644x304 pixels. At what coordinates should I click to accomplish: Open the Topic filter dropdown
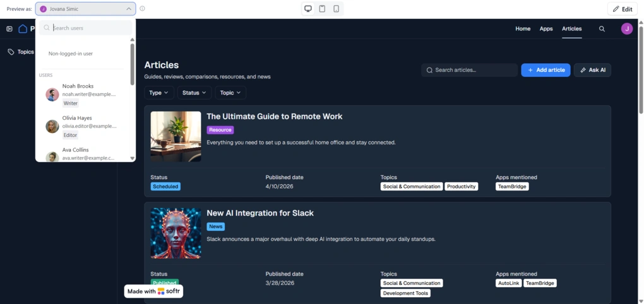click(x=230, y=93)
